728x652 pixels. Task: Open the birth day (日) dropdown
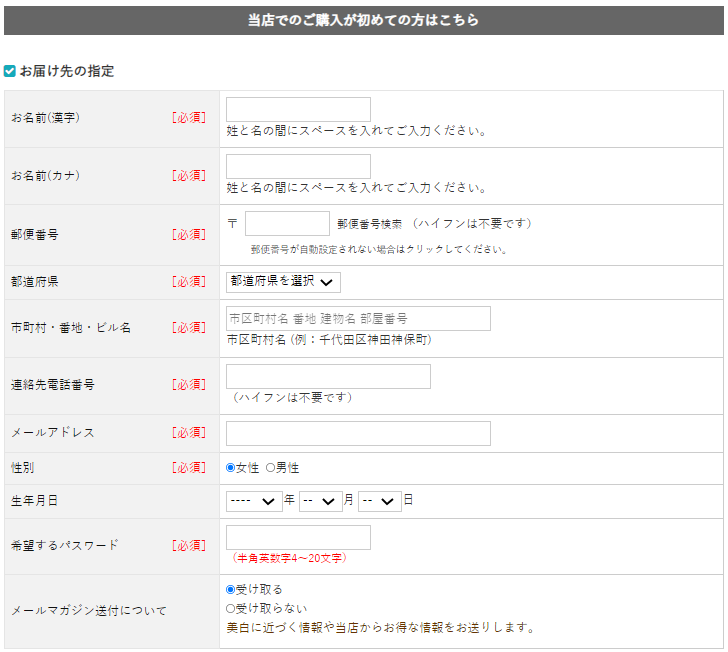(379, 501)
